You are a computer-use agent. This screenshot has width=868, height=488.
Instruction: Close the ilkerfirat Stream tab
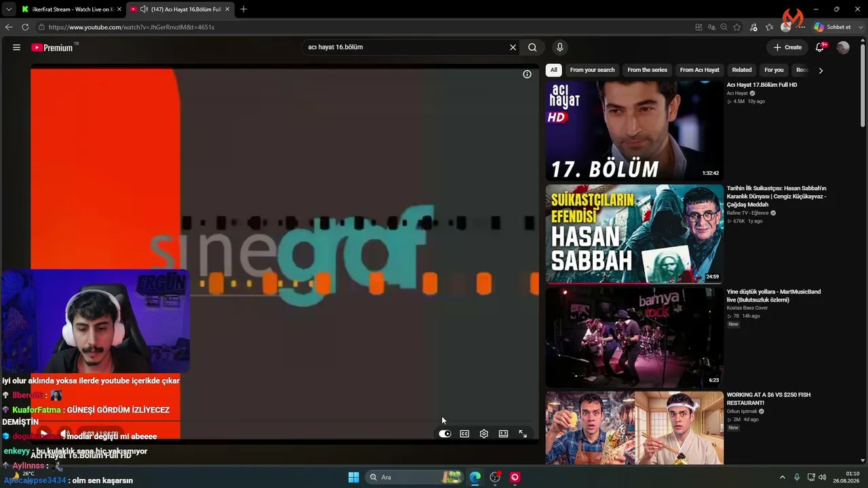[119, 9]
